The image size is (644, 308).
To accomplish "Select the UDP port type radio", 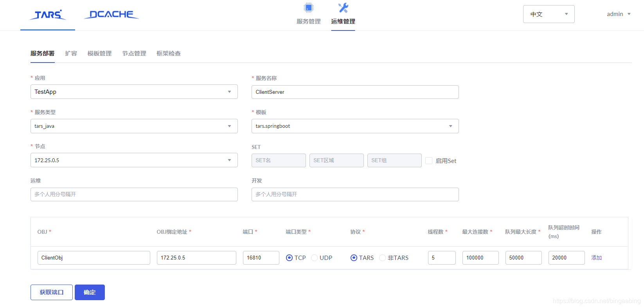I will (x=314, y=258).
